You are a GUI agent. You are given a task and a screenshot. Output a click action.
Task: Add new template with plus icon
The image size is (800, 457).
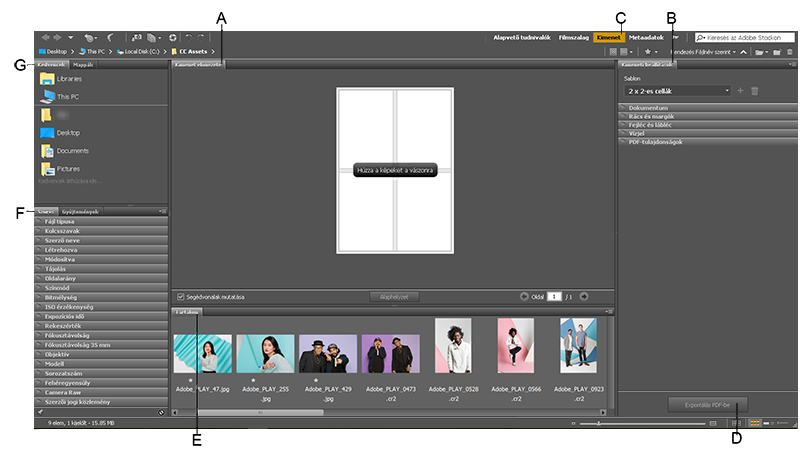tap(740, 91)
